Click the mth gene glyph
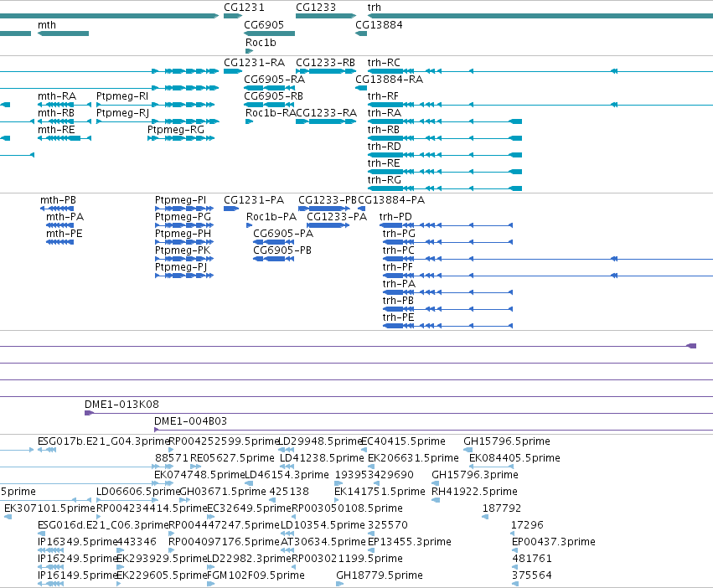Viewport: 713px width, 588px height. coord(63,34)
